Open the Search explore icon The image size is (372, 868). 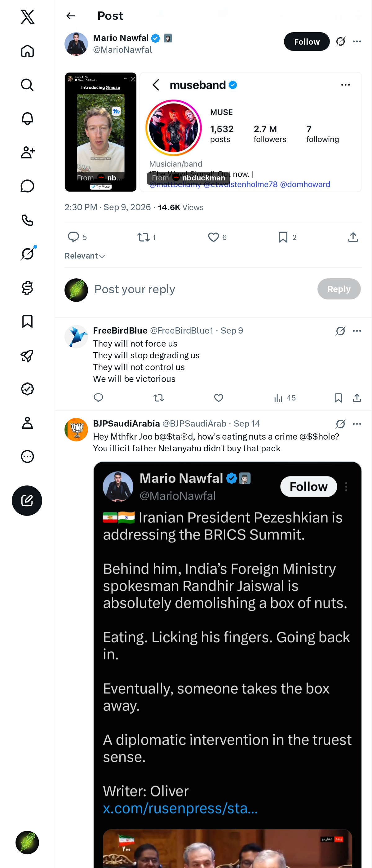[x=27, y=85]
